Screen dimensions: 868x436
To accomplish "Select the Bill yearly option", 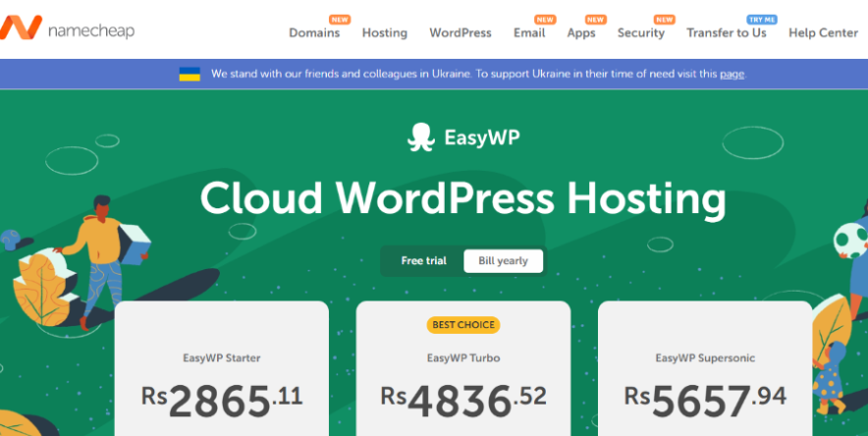I will tap(503, 260).
